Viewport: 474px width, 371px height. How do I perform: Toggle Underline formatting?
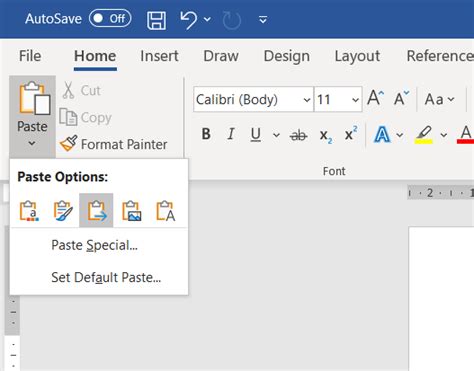pos(256,135)
